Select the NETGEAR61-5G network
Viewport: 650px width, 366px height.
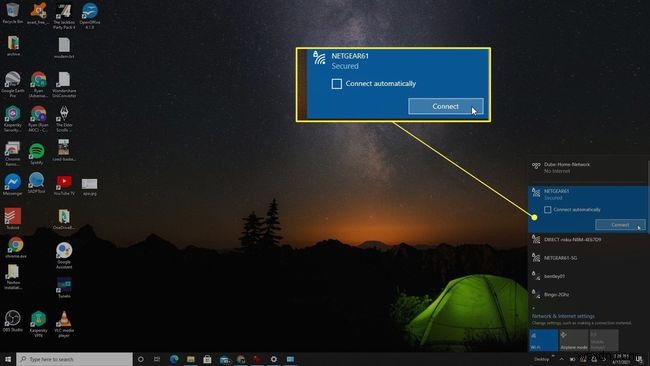[588, 258]
